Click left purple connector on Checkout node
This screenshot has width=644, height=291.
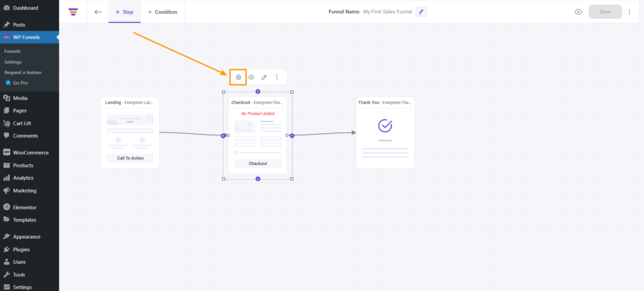pos(223,135)
